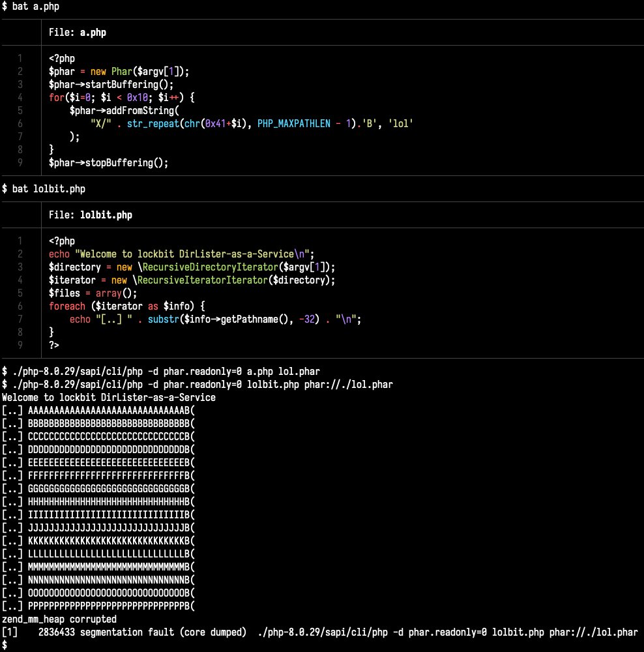
Task: Click the output row of 'DDDD...DB('
Action: (x=98, y=449)
